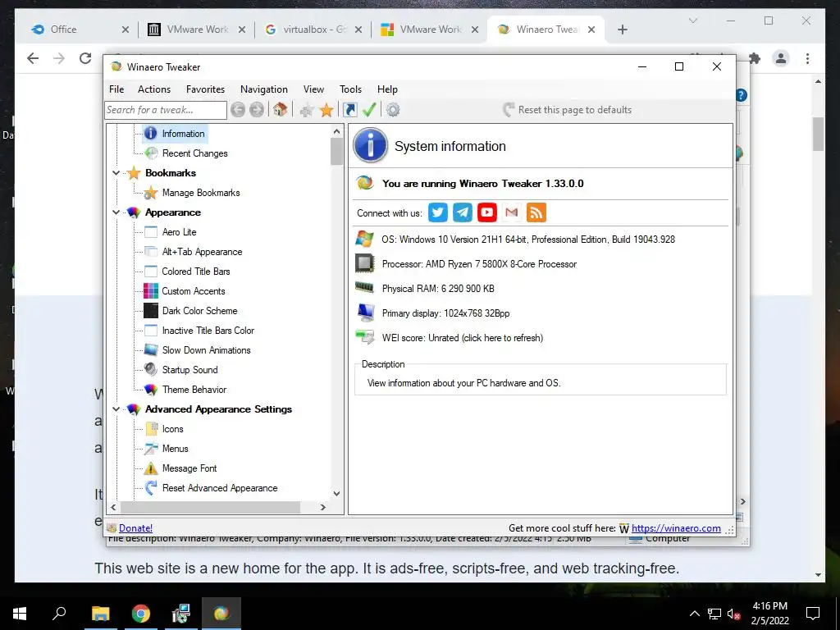Select Recent Changes in the tree
The height and width of the screenshot is (630, 840).
click(195, 153)
